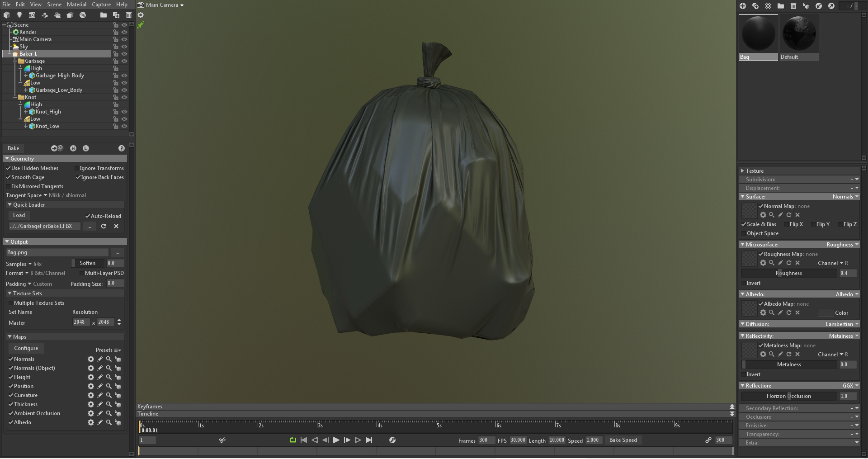Open the Material menu
Viewport: 868px width, 459px height.
click(76, 5)
